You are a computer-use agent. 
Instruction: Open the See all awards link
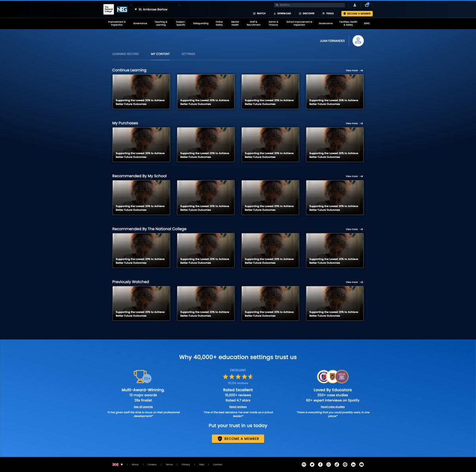coord(143,407)
